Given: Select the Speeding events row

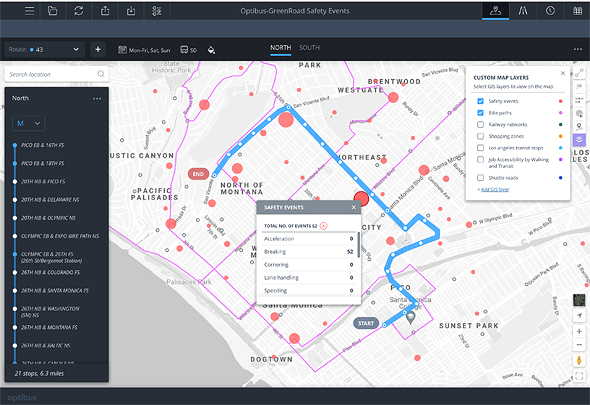Looking at the screenshot, I should pyautogui.click(x=308, y=291).
